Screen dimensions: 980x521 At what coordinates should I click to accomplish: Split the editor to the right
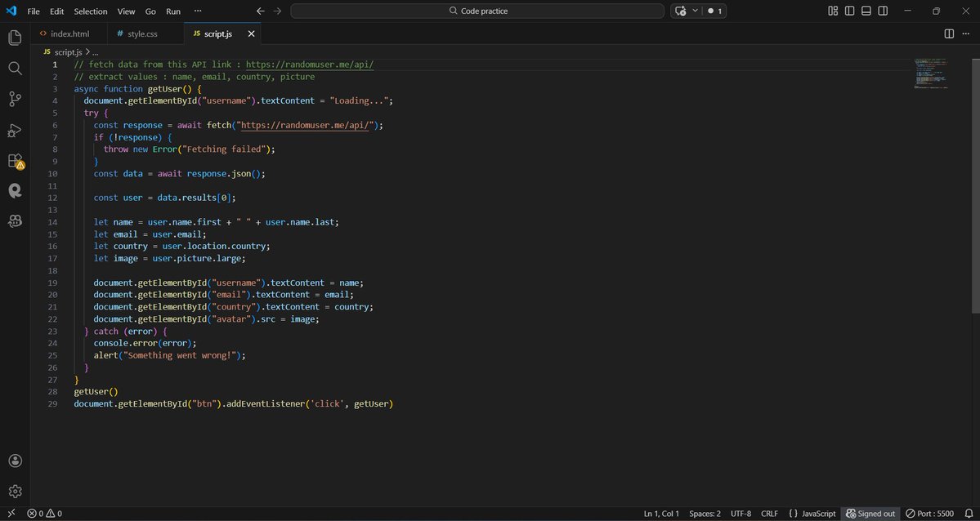[949, 33]
